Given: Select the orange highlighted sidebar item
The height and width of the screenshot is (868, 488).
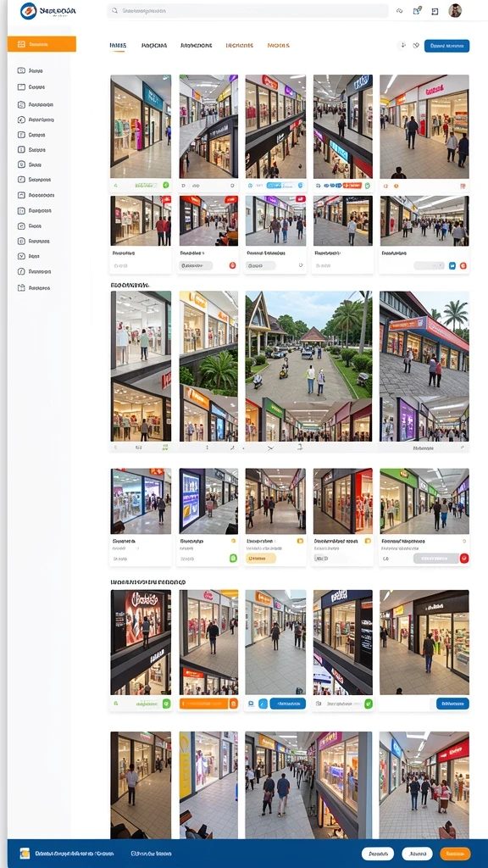Looking at the screenshot, I should (x=42, y=44).
